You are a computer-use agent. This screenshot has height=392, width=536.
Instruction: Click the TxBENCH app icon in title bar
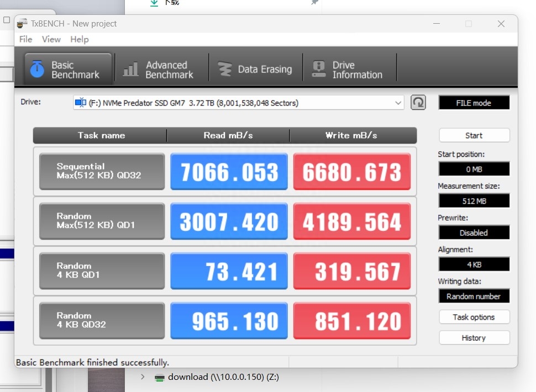[x=22, y=24]
